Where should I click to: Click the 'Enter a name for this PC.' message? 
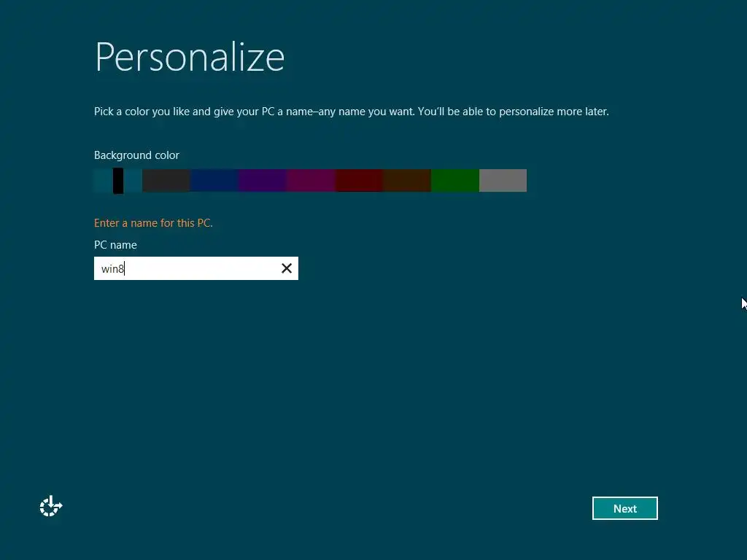(153, 223)
